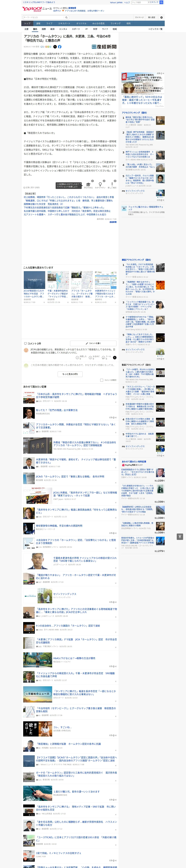The width and height of the screenshot is (186, 868).
Task: Click もっと見る(2件) button
Action: (70, 374)
